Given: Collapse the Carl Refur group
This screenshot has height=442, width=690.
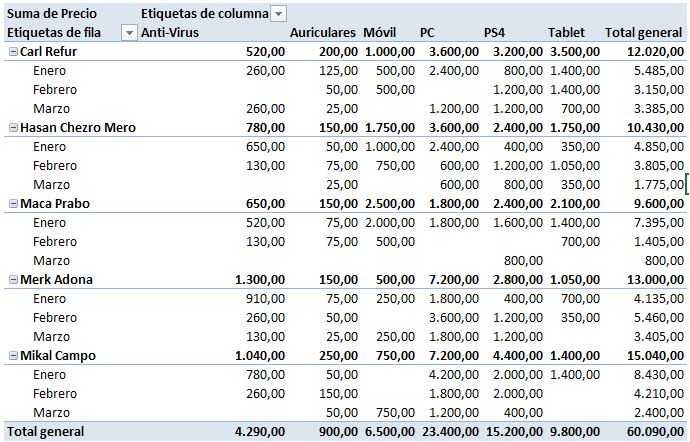Looking at the screenshot, I should 14,52.
